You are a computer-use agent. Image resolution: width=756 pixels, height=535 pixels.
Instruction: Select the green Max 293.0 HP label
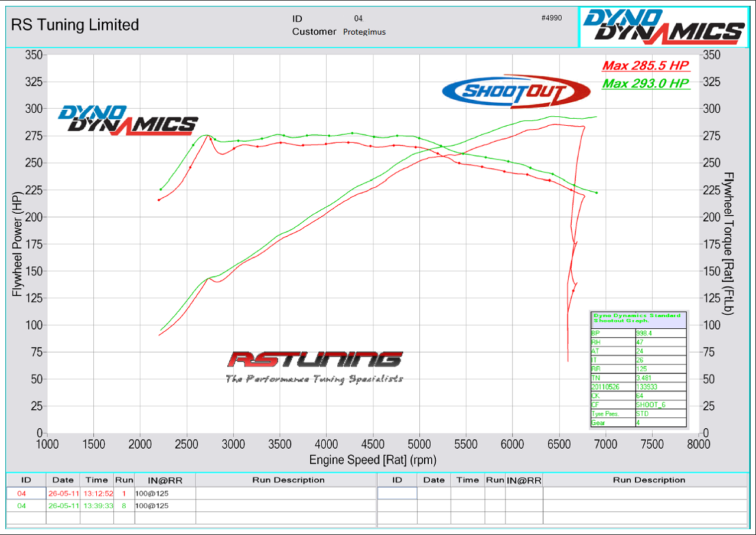[x=646, y=83]
